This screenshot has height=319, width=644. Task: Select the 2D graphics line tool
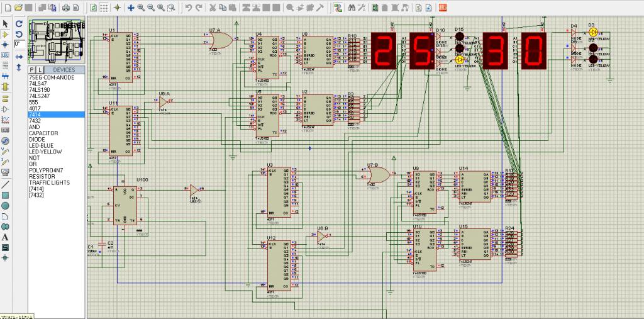pyautogui.click(x=5, y=184)
